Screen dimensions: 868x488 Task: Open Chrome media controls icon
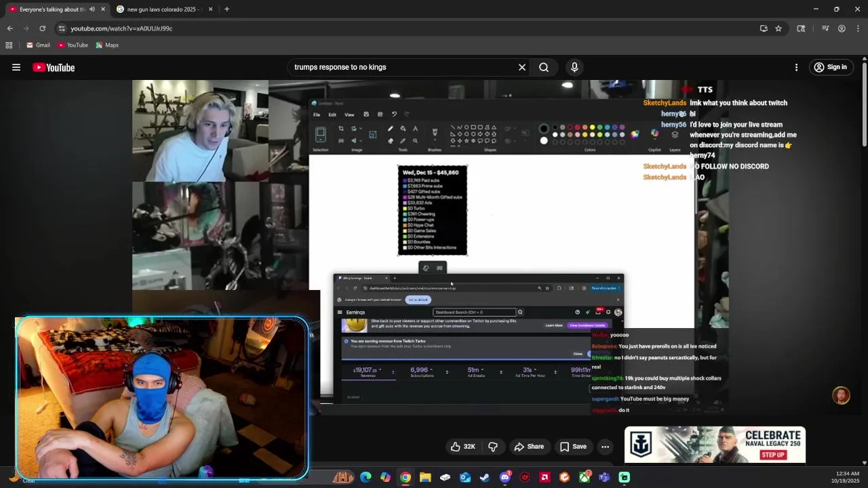pos(825,28)
